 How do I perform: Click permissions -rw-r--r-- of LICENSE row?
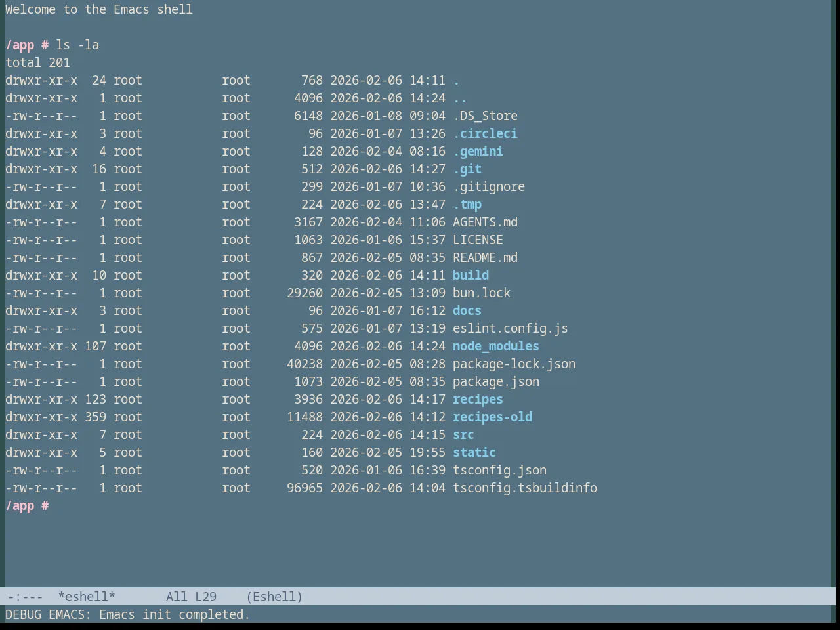click(x=41, y=240)
